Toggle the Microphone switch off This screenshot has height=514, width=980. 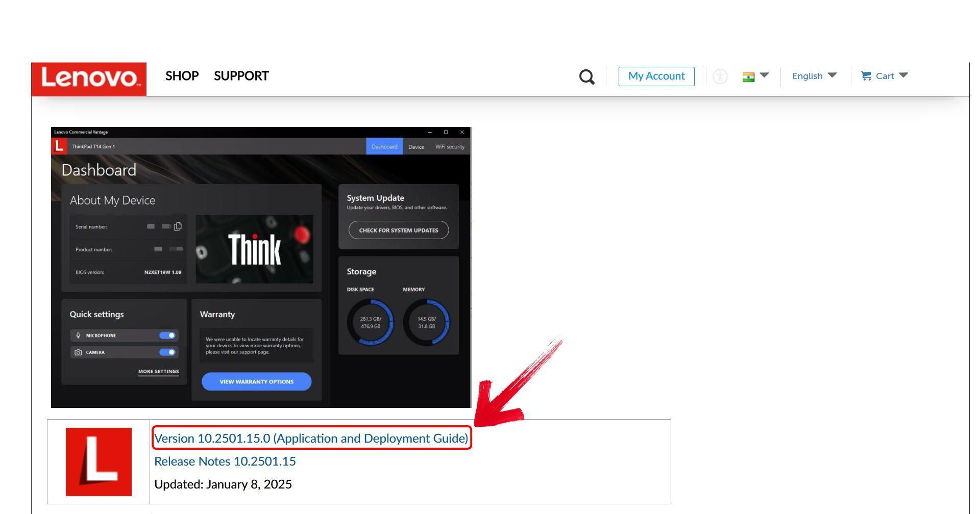click(167, 336)
